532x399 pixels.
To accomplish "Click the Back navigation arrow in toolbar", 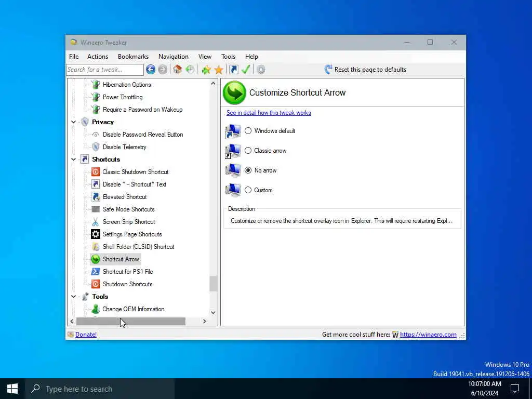I will point(151,70).
